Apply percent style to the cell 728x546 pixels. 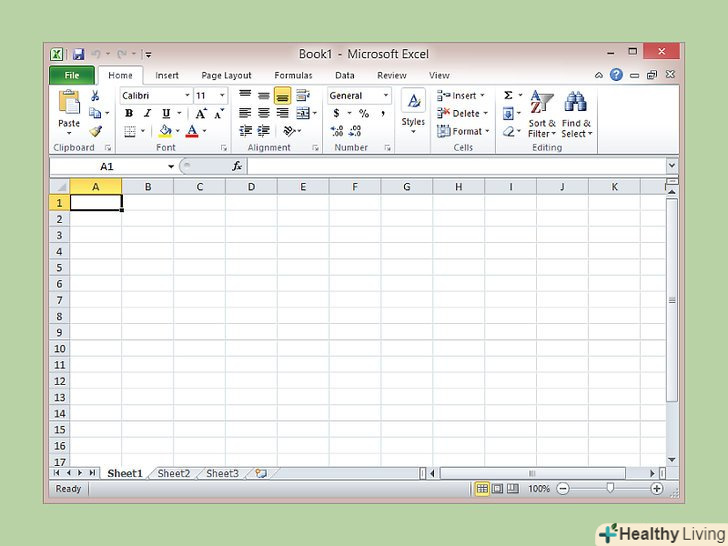(363, 114)
